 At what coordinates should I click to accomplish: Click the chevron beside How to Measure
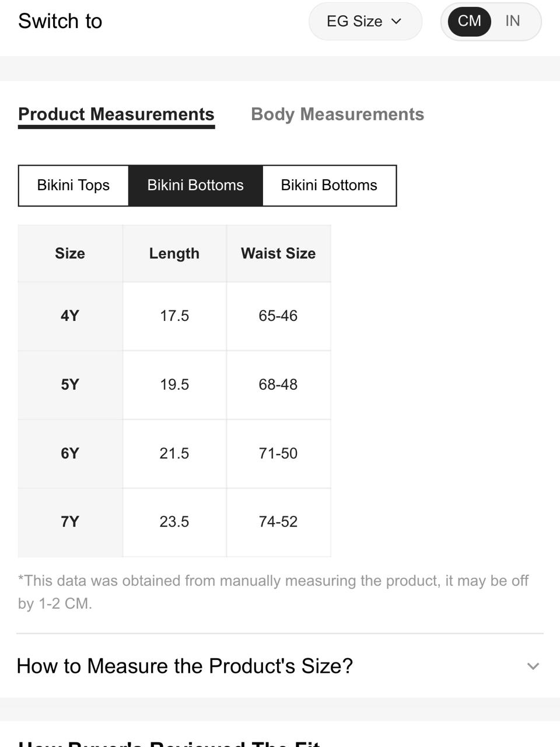[533, 666]
